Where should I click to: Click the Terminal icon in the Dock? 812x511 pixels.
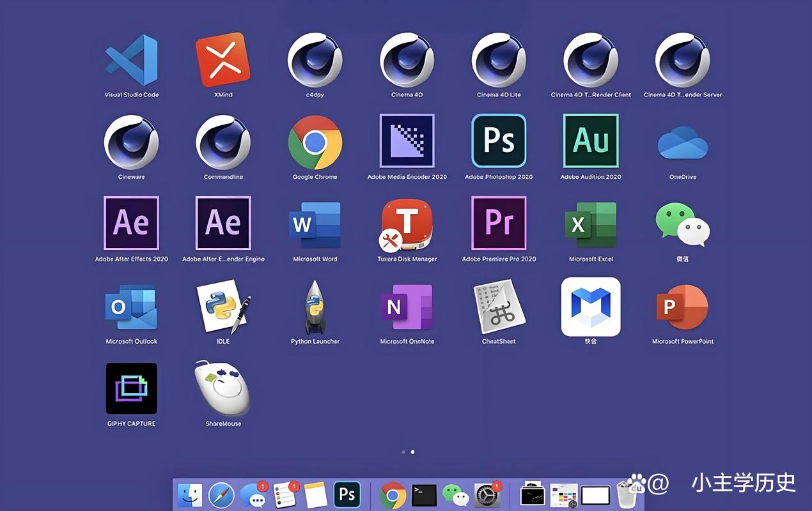click(x=424, y=495)
